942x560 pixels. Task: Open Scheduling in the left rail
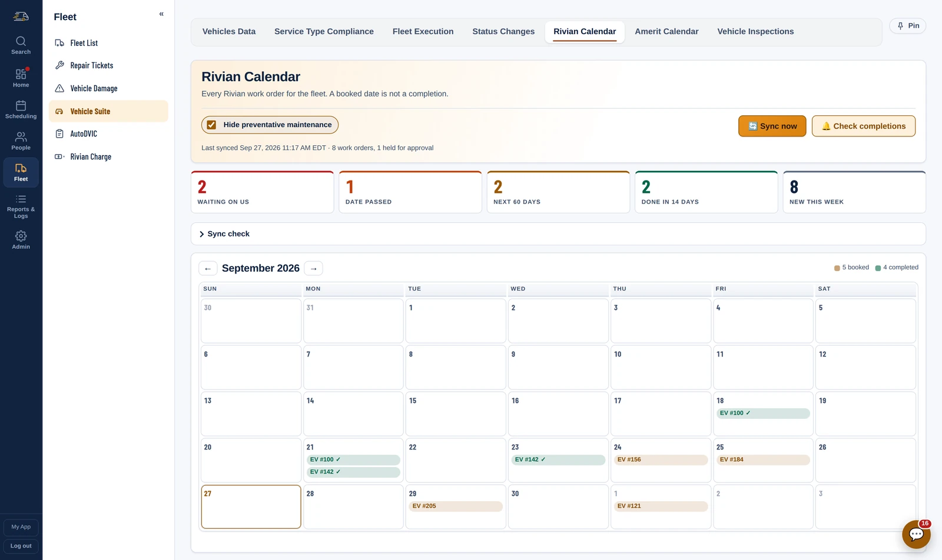point(21,109)
